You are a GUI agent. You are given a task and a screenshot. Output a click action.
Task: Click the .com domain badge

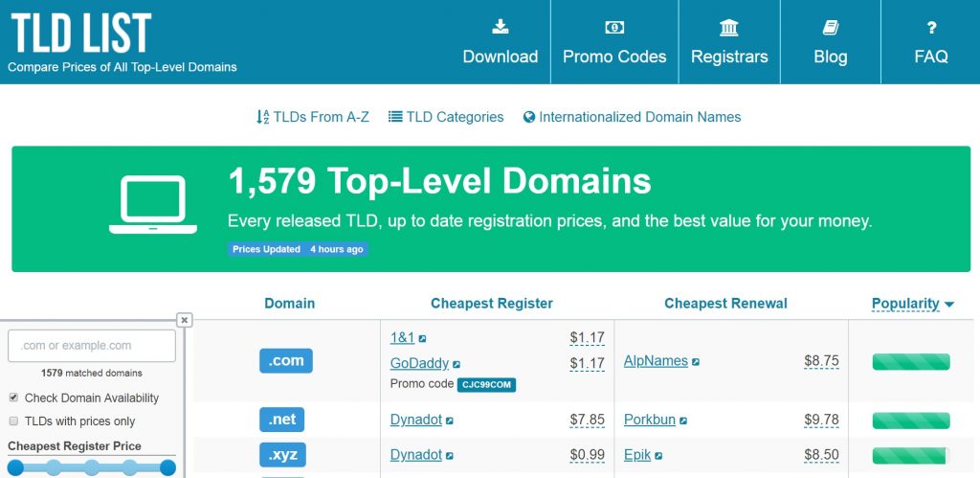coord(286,361)
